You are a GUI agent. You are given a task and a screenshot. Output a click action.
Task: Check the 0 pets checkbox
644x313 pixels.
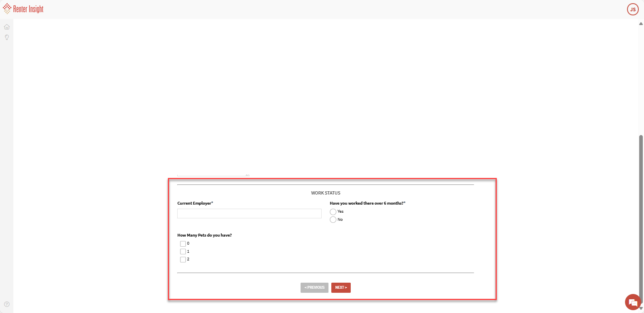(183, 244)
